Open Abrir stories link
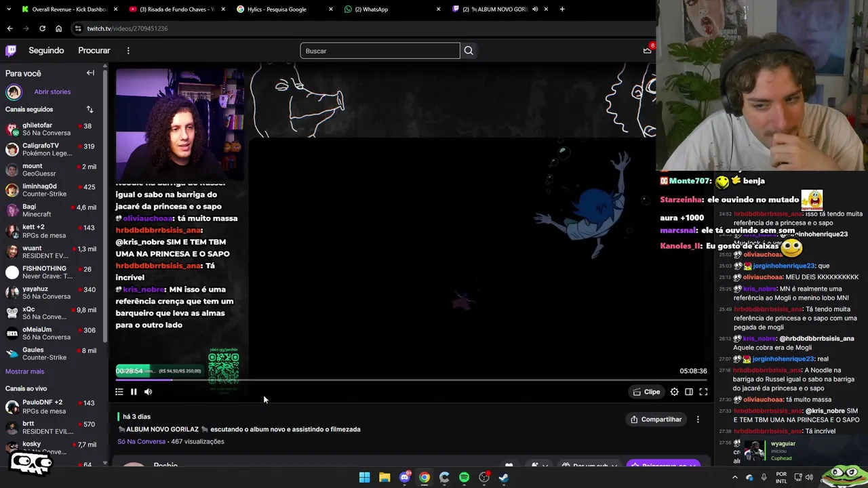 tap(52, 91)
